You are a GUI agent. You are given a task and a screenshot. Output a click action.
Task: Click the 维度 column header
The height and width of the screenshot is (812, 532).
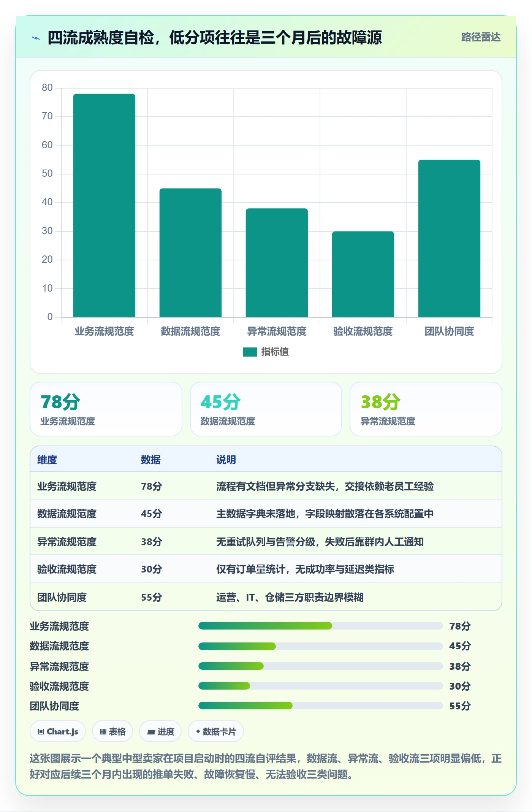(x=47, y=460)
